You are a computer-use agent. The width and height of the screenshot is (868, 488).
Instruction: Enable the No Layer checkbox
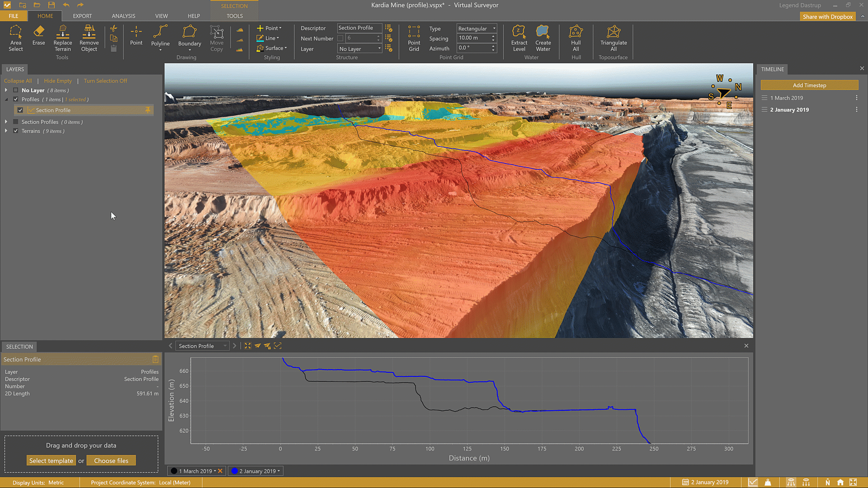(x=16, y=90)
